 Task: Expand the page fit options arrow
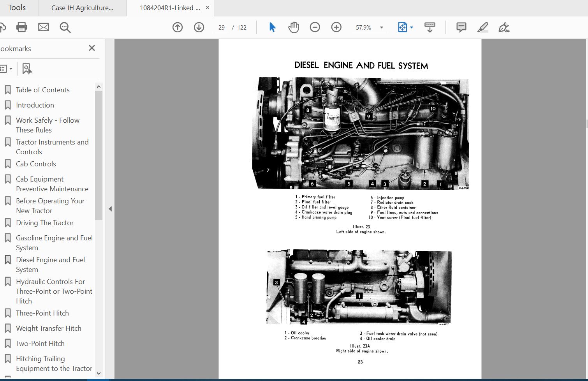(x=411, y=27)
